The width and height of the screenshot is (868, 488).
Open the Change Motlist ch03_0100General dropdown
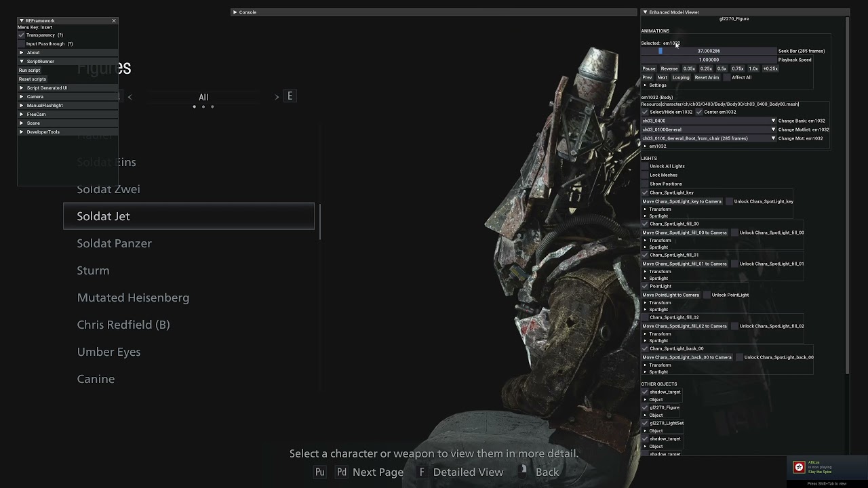tap(709, 129)
